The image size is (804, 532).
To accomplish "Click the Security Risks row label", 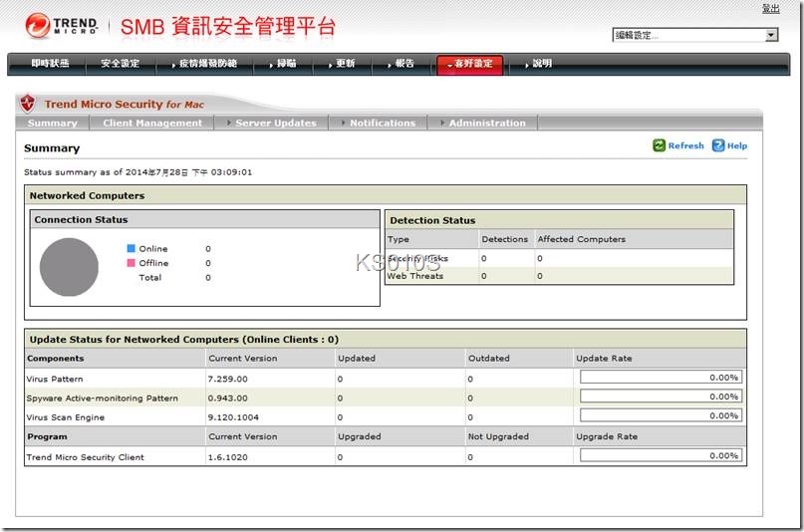I will pyautogui.click(x=417, y=258).
